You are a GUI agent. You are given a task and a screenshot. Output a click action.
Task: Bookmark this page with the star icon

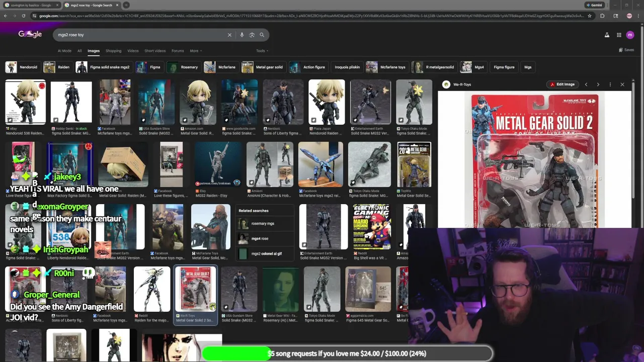(589, 16)
